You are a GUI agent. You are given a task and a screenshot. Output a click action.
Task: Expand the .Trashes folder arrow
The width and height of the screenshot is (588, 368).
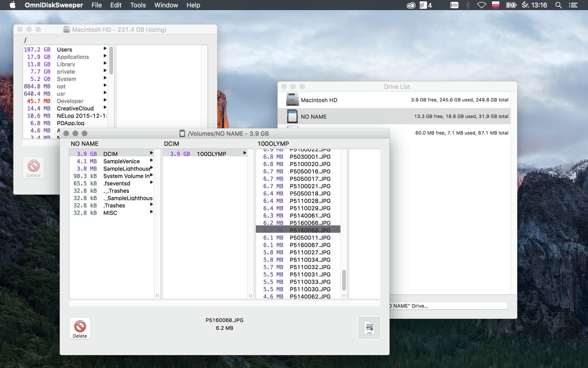tap(151, 204)
